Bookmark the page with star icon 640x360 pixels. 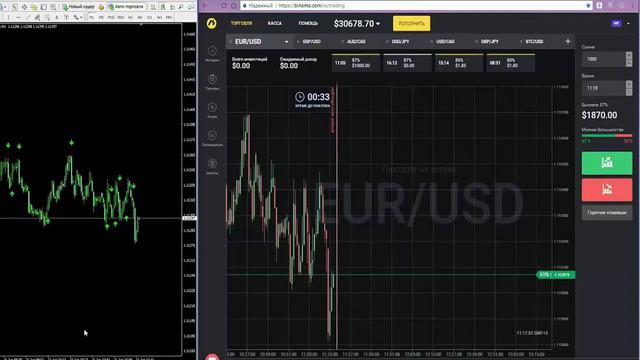coord(588,6)
